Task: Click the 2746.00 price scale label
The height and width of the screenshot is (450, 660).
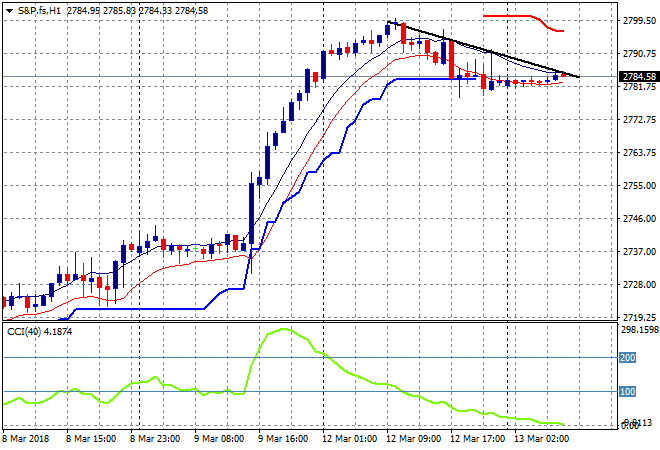Action: pyautogui.click(x=637, y=218)
